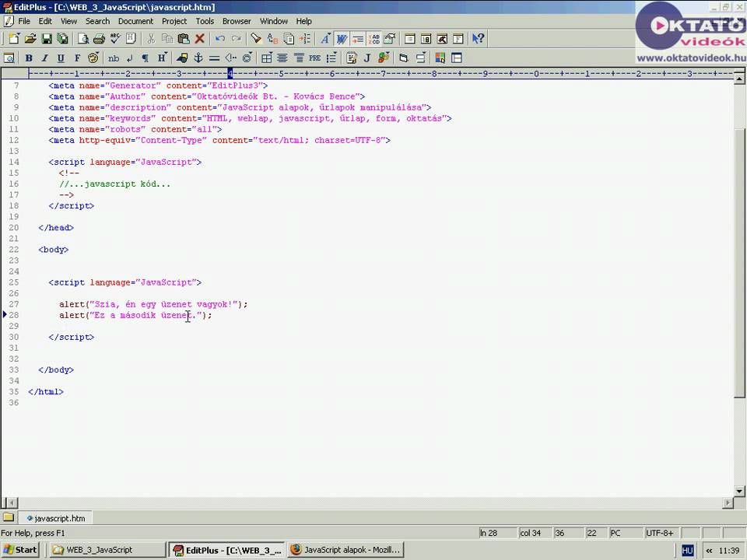
Task: Open Find with the flashlight icon
Action: point(256,39)
